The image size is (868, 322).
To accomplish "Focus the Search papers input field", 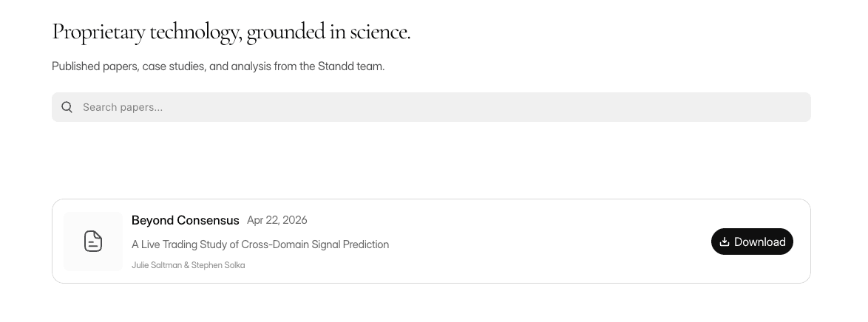I will coord(431,107).
